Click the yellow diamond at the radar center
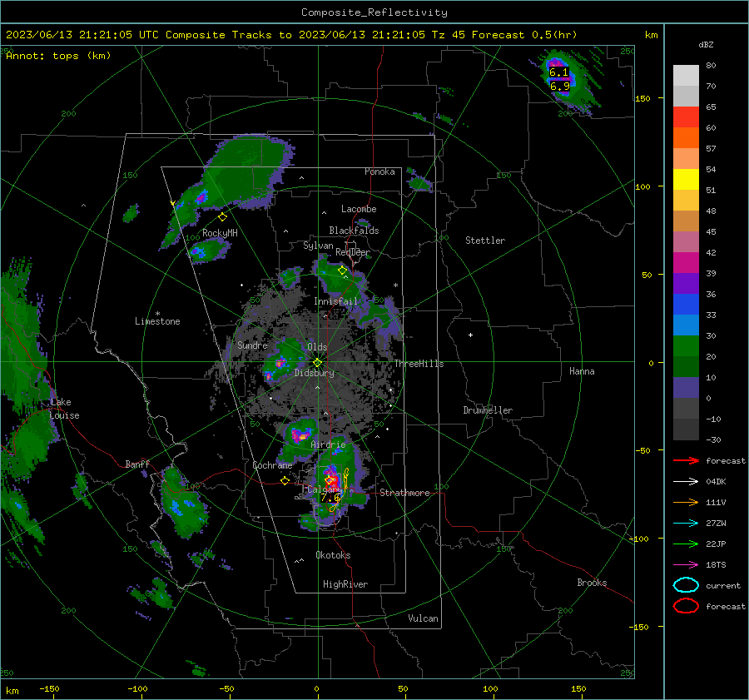The image size is (749, 700). click(x=317, y=363)
